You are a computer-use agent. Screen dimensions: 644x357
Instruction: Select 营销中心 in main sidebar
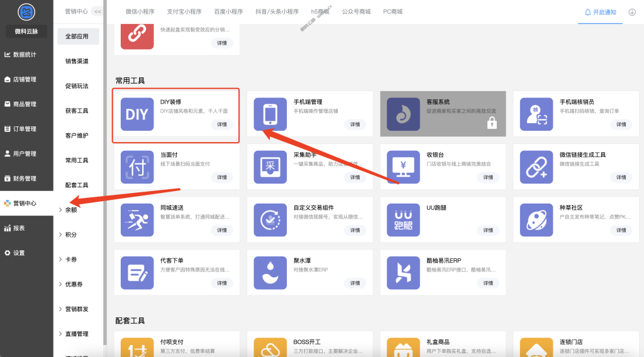pos(26,203)
